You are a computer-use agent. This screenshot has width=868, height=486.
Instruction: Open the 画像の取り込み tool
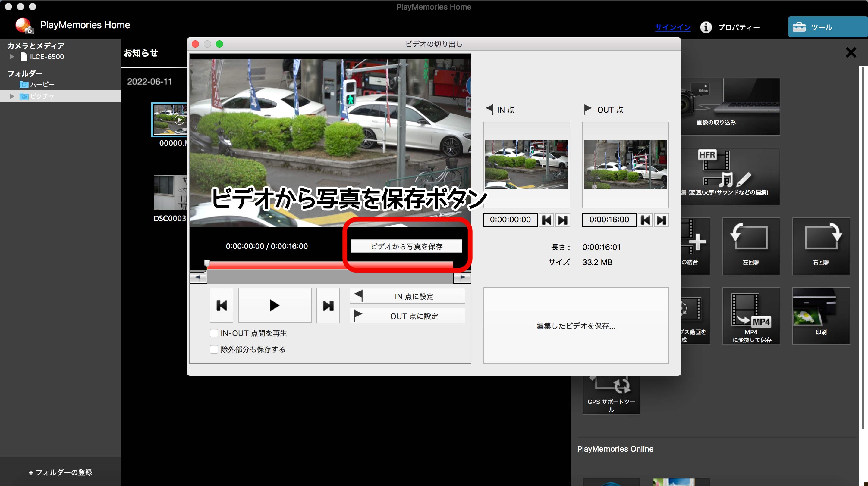[730, 106]
